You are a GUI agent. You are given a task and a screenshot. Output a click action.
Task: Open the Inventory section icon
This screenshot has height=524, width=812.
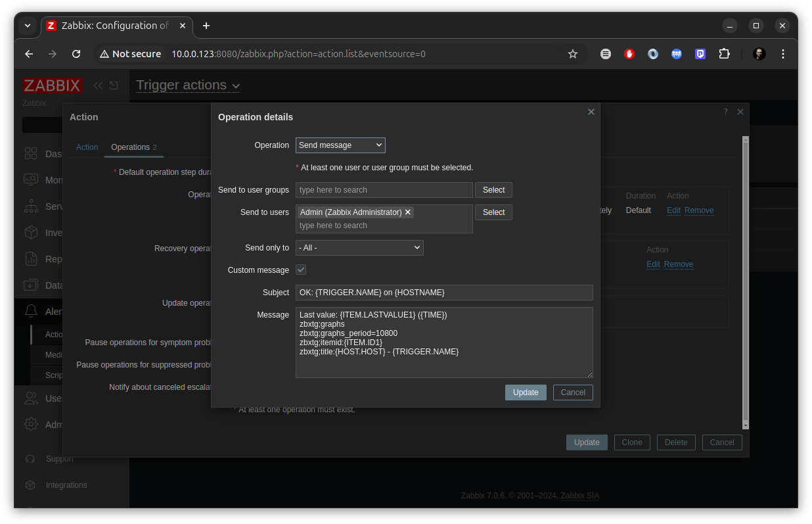(31, 232)
